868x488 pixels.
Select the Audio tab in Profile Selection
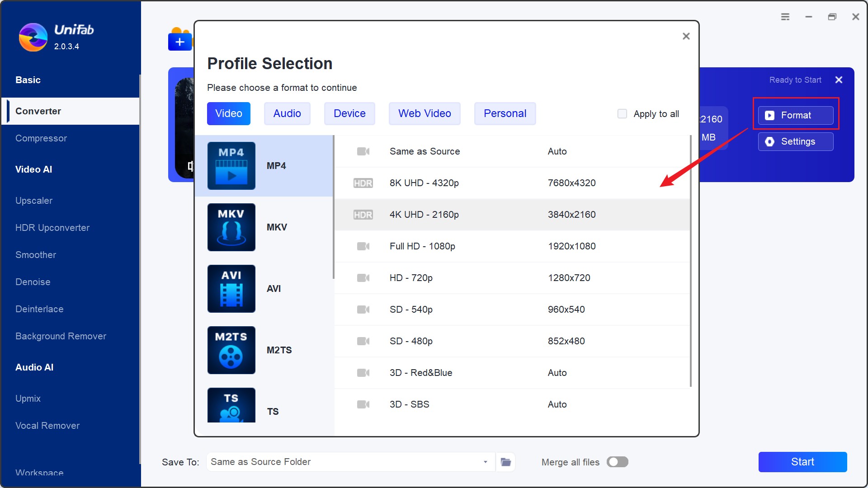tap(287, 113)
